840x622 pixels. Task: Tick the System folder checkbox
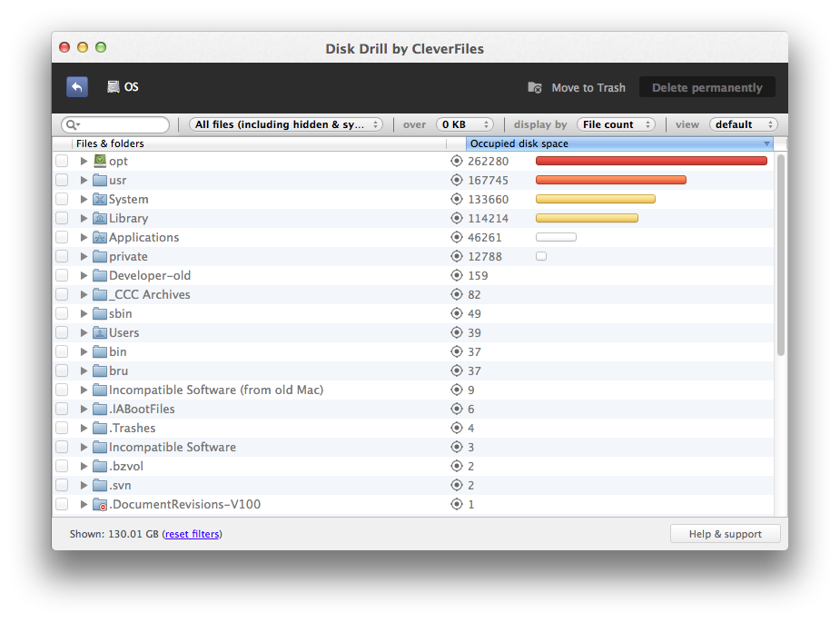point(62,199)
